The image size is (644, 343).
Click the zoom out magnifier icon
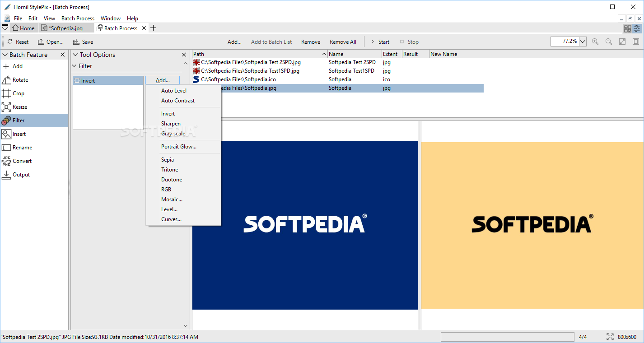(x=609, y=42)
